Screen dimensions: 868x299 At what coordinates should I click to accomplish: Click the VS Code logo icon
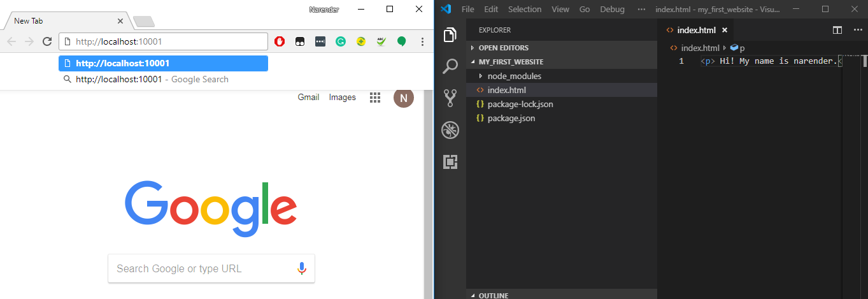coord(446,9)
